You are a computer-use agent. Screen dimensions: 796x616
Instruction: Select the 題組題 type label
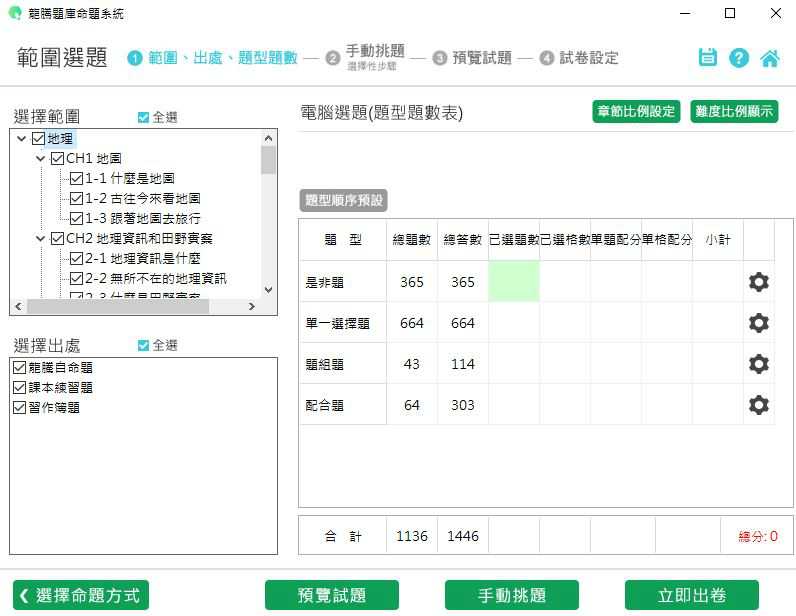click(324, 365)
